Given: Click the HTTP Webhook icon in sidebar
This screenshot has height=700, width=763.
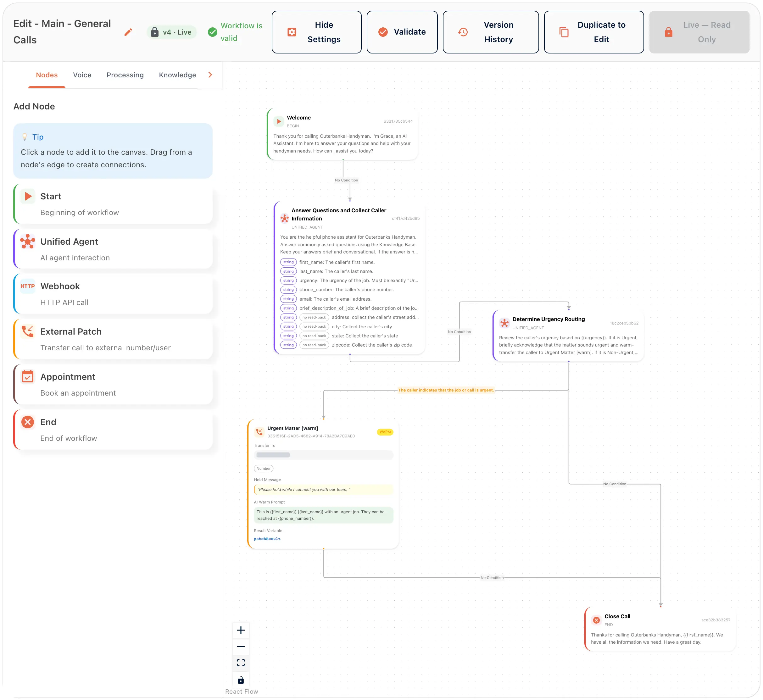Looking at the screenshot, I should tap(28, 286).
